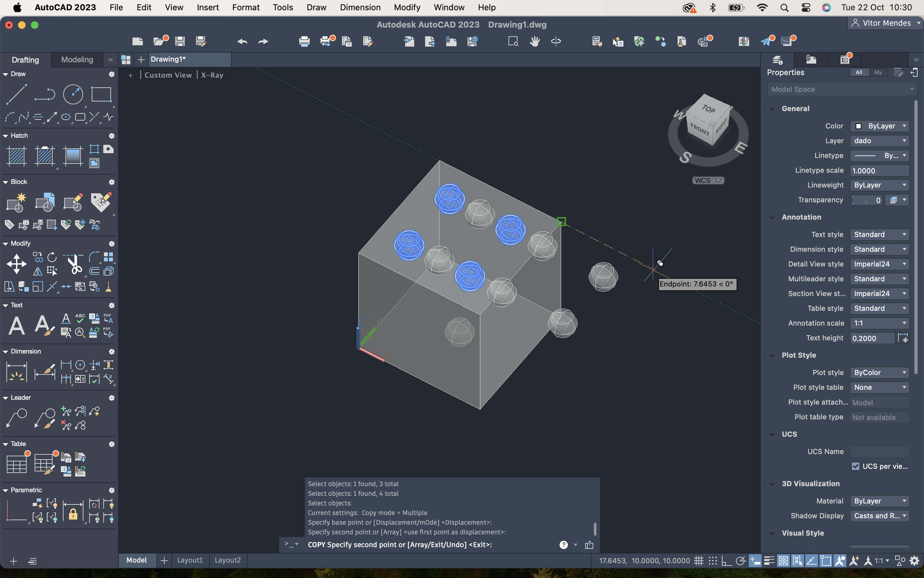Image resolution: width=924 pixels, height=578 pixels.
Task: Open the Lineweight dropdown
Action: 879,185
